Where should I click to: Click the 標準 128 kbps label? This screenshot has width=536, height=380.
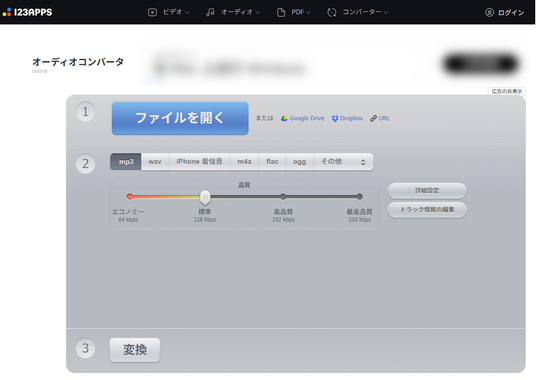pyautogui.click(x=205, y=216)
